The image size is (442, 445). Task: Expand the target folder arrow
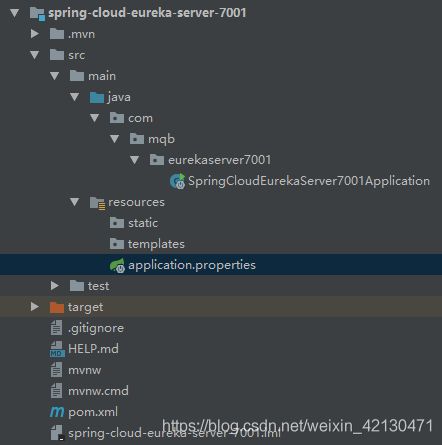coord(34,307)
